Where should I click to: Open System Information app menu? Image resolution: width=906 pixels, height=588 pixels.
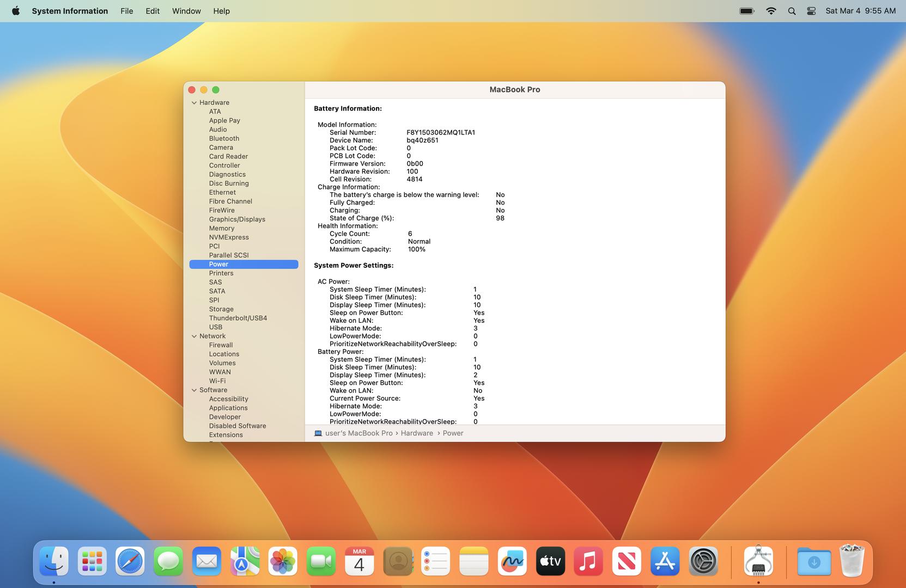click(70, 11)
